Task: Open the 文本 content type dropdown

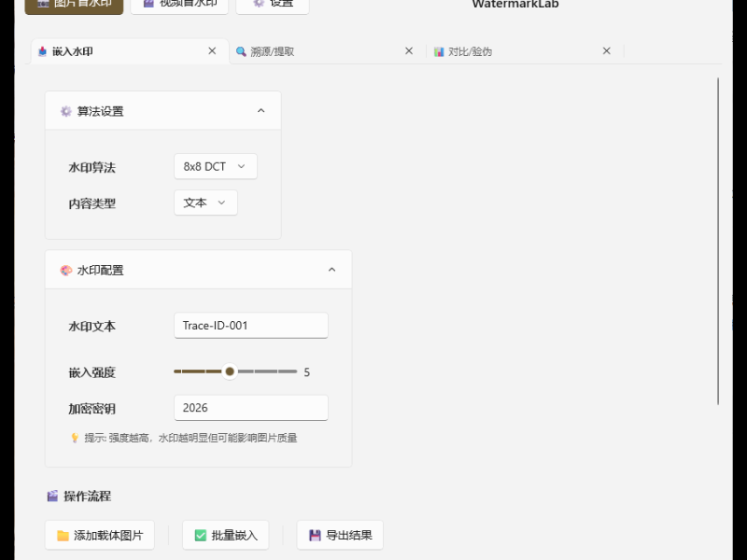Action: 205,203
